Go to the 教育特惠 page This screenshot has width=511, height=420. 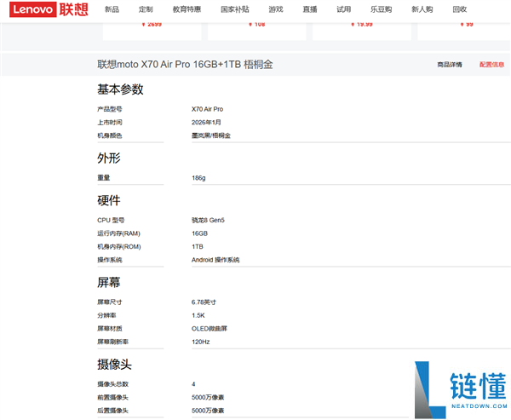187,9
